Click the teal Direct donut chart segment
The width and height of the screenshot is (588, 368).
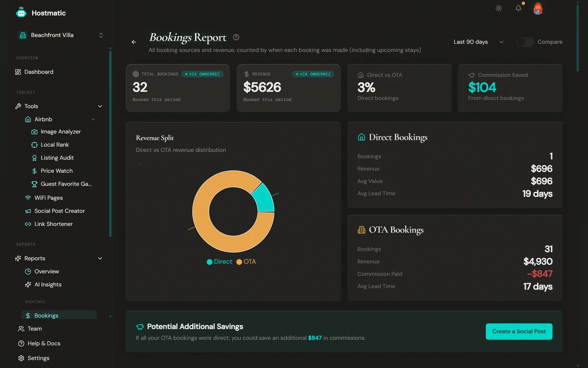(x=264, y=199)
